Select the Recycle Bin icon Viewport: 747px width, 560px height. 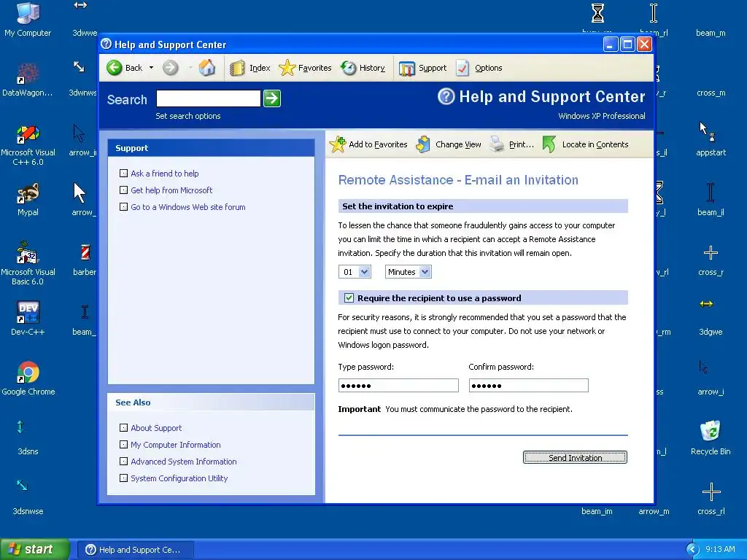(x=711, y=437)
